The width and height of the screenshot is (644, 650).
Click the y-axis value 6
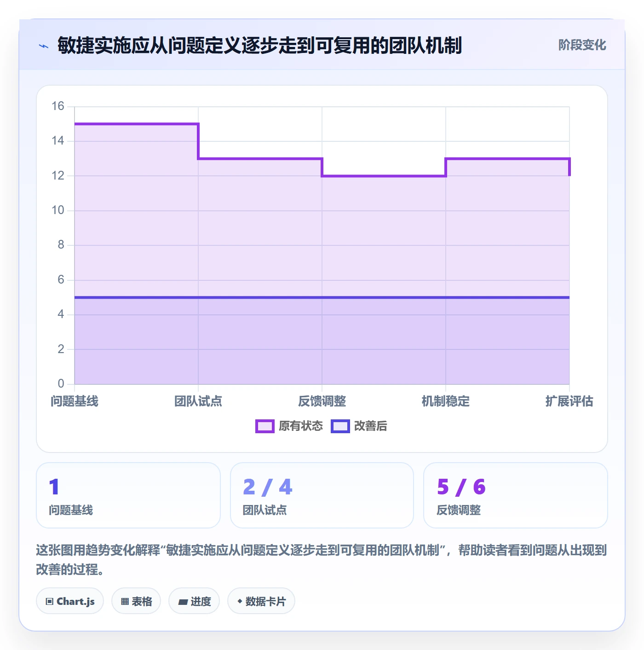point(61,280)
